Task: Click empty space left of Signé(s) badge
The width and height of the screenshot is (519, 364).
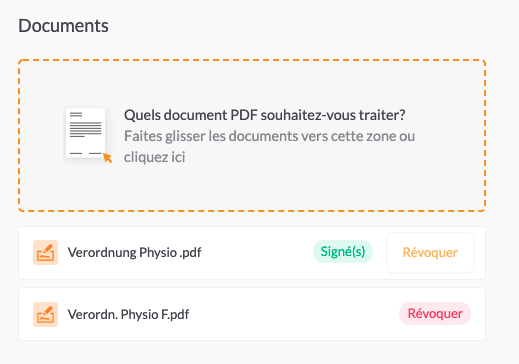Action: [257, 253]
